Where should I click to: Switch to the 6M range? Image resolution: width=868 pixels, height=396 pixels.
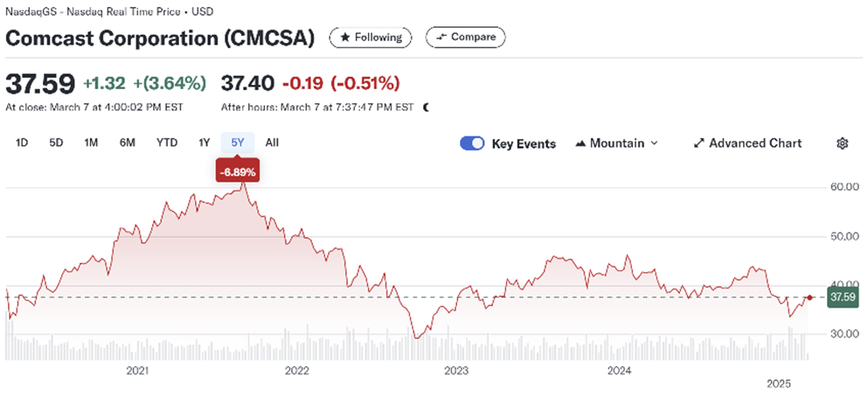[x=127, y=142]
